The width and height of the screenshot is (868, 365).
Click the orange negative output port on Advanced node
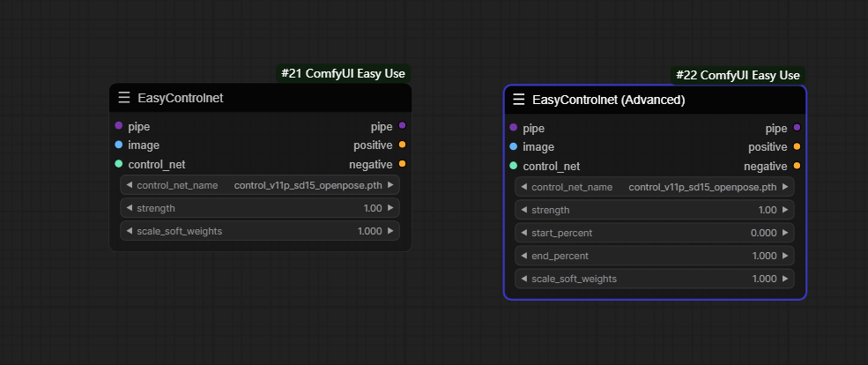797,166
